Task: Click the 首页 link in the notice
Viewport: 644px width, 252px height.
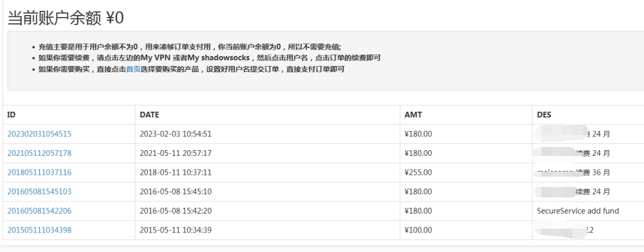Action: tap(133, 69)
